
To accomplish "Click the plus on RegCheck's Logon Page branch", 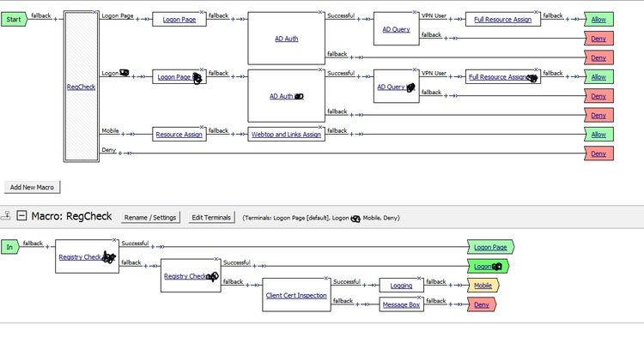I will click(x=137, y=19).
